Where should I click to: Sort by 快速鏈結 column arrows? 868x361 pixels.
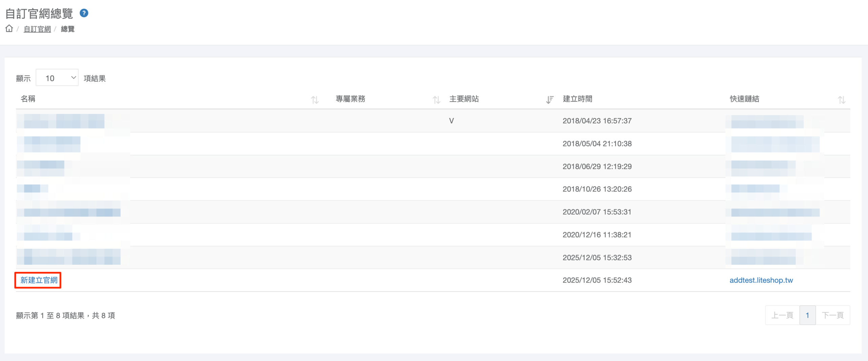tap(841, 100)
